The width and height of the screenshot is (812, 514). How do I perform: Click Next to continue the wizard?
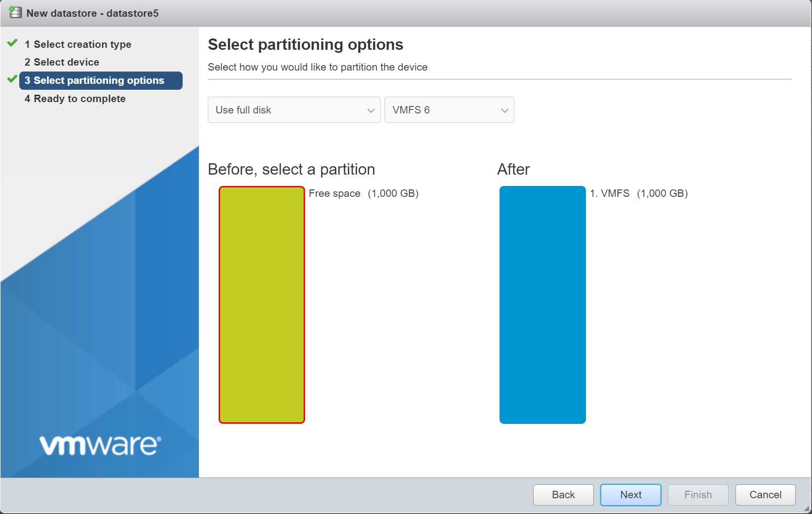(x=630, y=495)
